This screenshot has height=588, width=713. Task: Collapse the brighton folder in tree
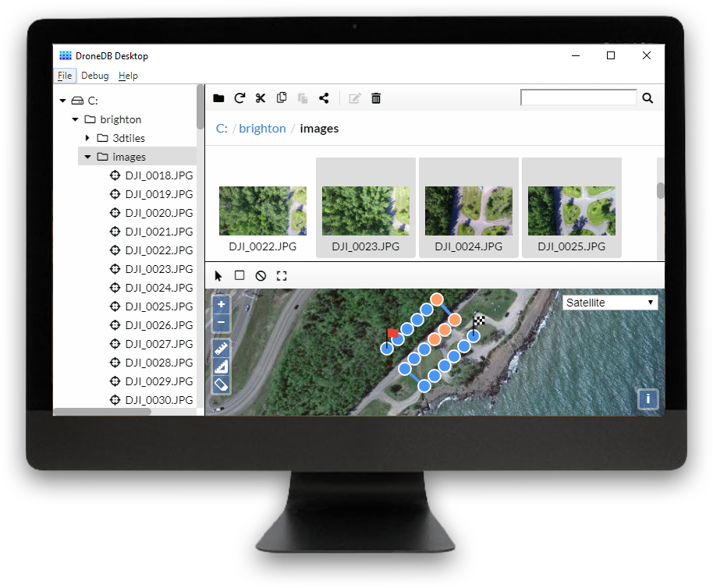point(76,119)
